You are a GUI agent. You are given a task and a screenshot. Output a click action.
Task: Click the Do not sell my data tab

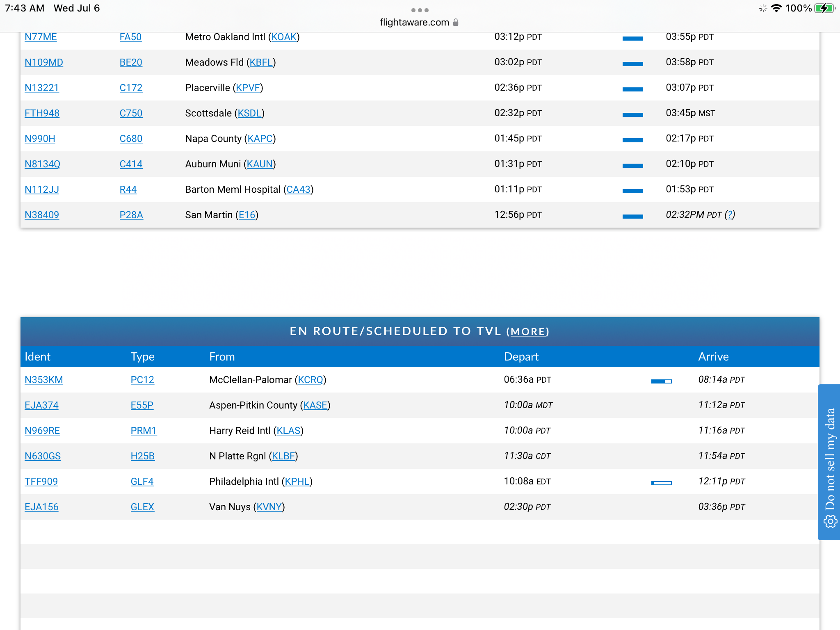tap(829, 459)
